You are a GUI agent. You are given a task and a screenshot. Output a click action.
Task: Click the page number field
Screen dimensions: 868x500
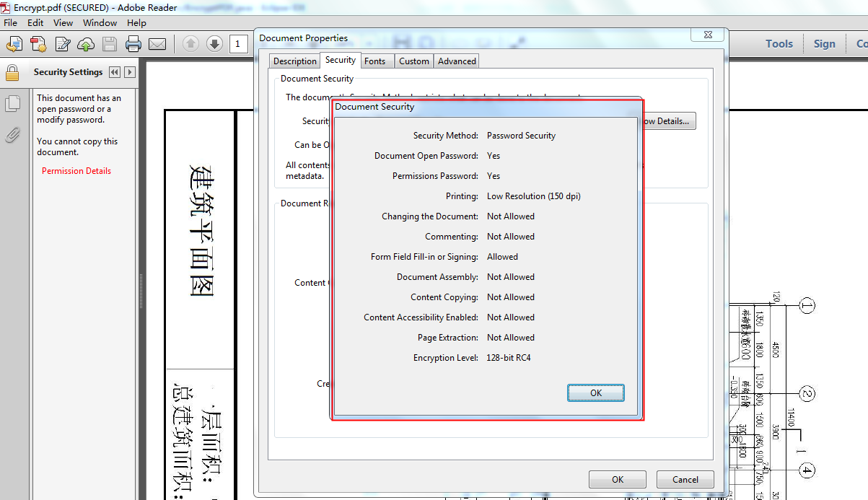click(x=239, y=44)
